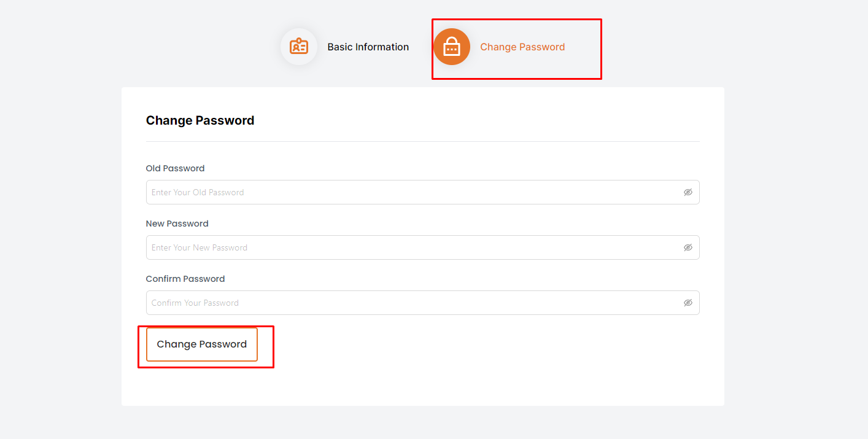Click "Confirm Your Password" placeholder text
The width and height of the screenshot is (868, 439).
[x=195, y=303]
